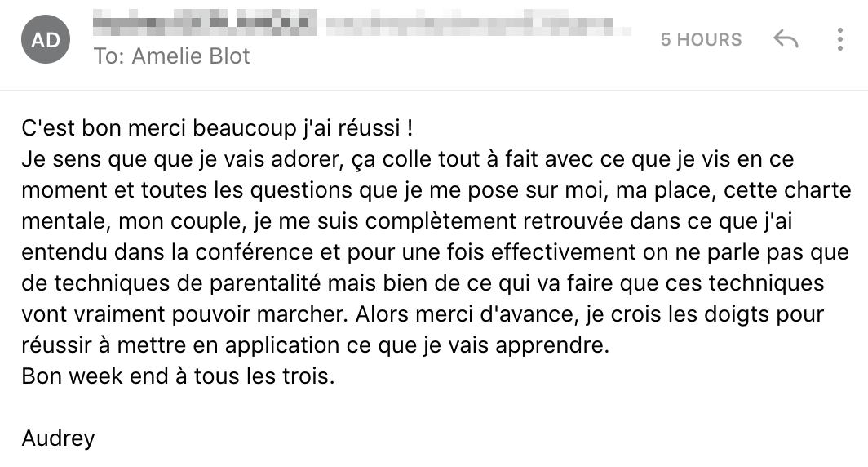Click the line starting 'Je sens que que'
868x467 pixels.
pyautogui.click(x=407, y=159)
